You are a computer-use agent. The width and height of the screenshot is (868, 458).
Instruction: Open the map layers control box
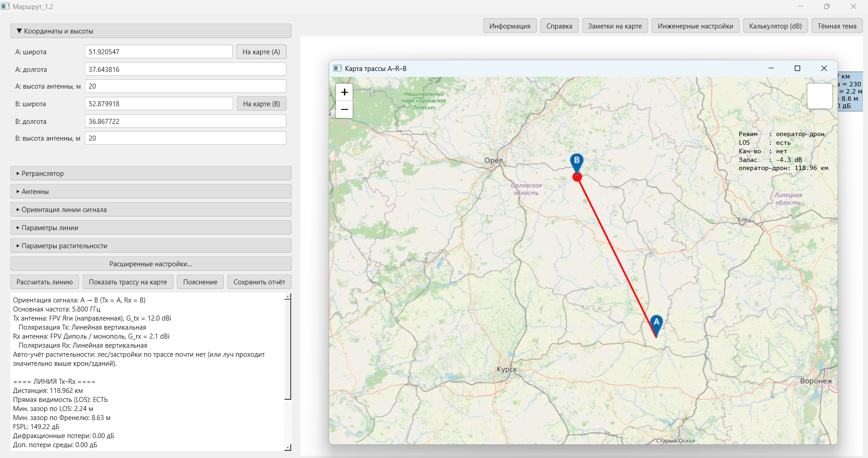[819, 96]
